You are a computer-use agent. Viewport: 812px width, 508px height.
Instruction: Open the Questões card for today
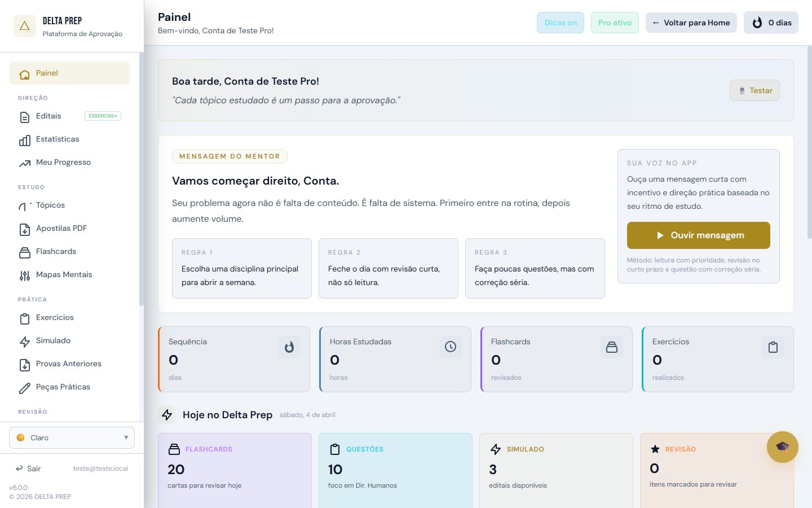(x=395, y=468)
